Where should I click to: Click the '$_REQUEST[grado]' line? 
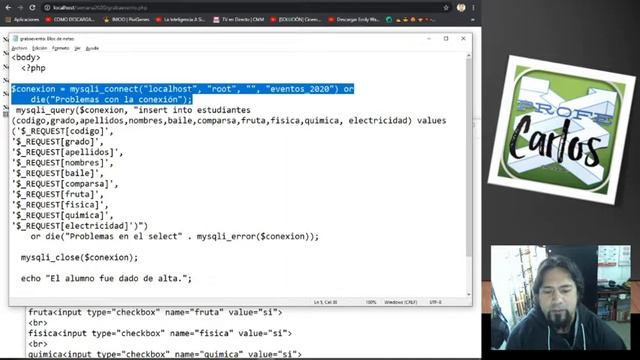(x=58, y=142)
